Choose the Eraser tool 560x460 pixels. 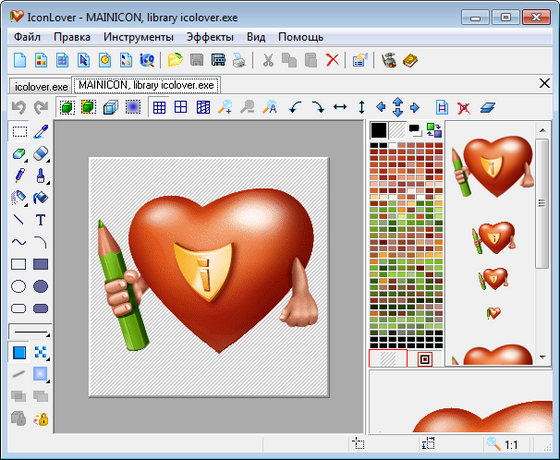click(x=41, y=154)
